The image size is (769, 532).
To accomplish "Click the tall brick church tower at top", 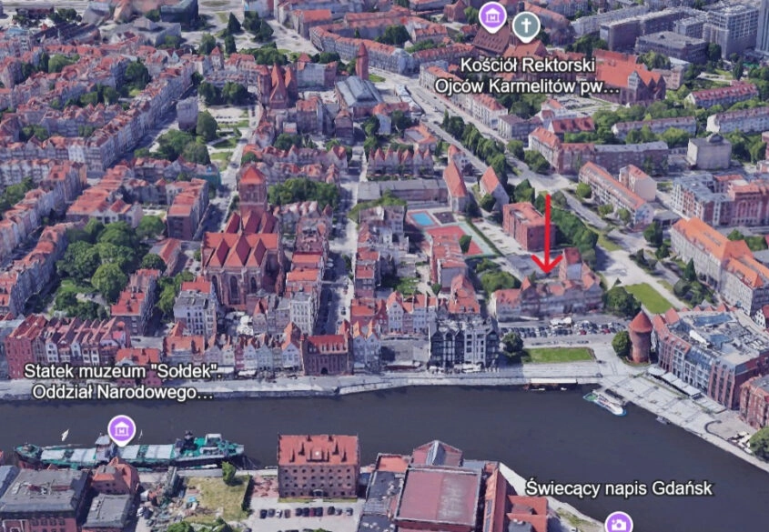I will click(362, 61).
